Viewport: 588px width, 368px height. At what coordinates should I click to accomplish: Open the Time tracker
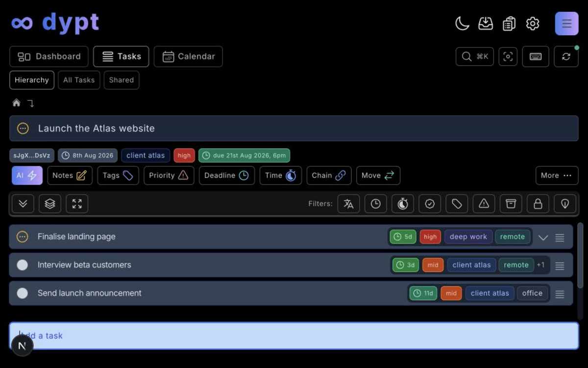[281, 176]
